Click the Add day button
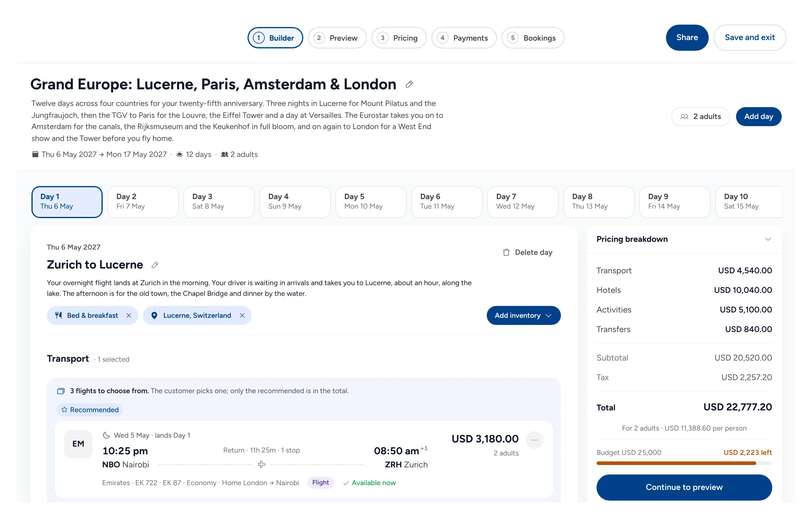Viewport: 812px width, 519px height. 758,116
